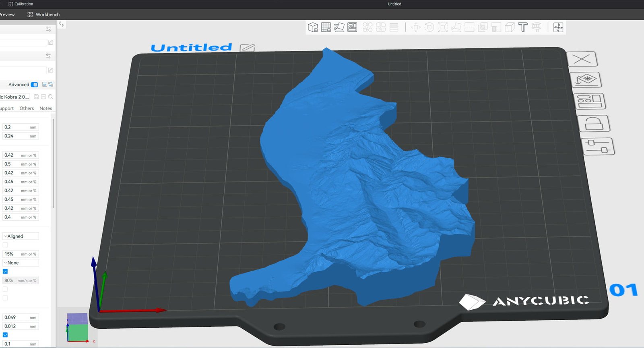Expand the None dropdown
The width and height of the screenshot is (644, 348).
21,263
